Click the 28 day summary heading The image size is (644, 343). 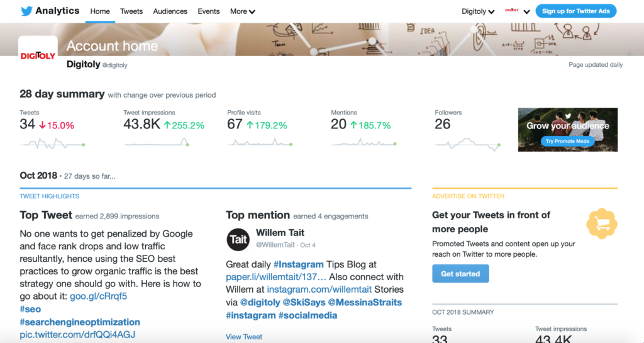[x=62, y=94]
